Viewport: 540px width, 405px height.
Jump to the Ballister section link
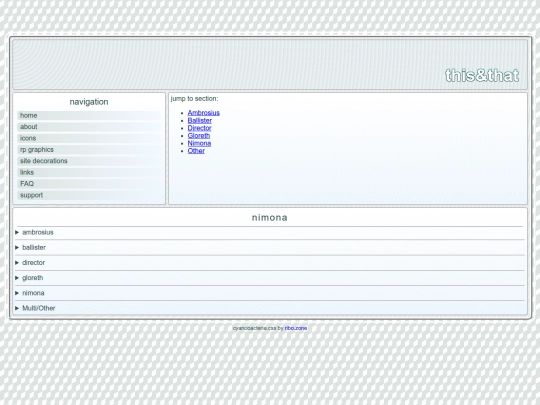(200, 120)
